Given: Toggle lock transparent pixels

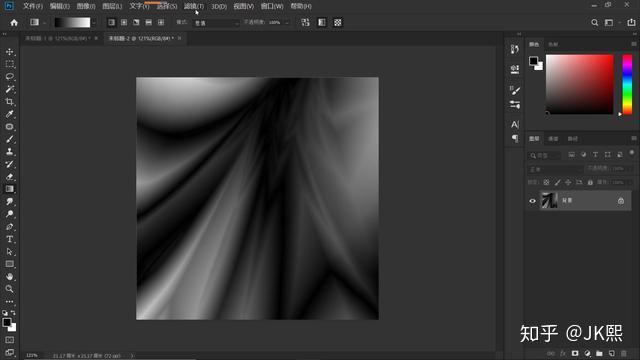Looking at the screenshot, I should pos(546,182).
